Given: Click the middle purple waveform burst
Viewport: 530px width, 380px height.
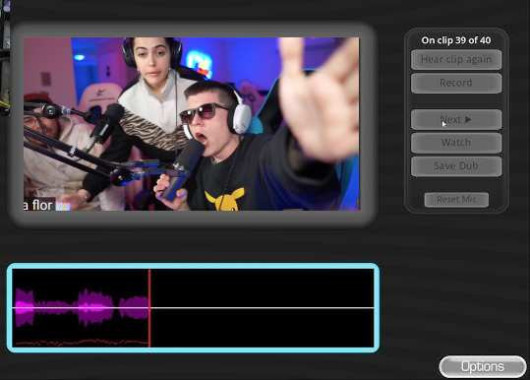Looking at the screenshot, I should [95, 308].
